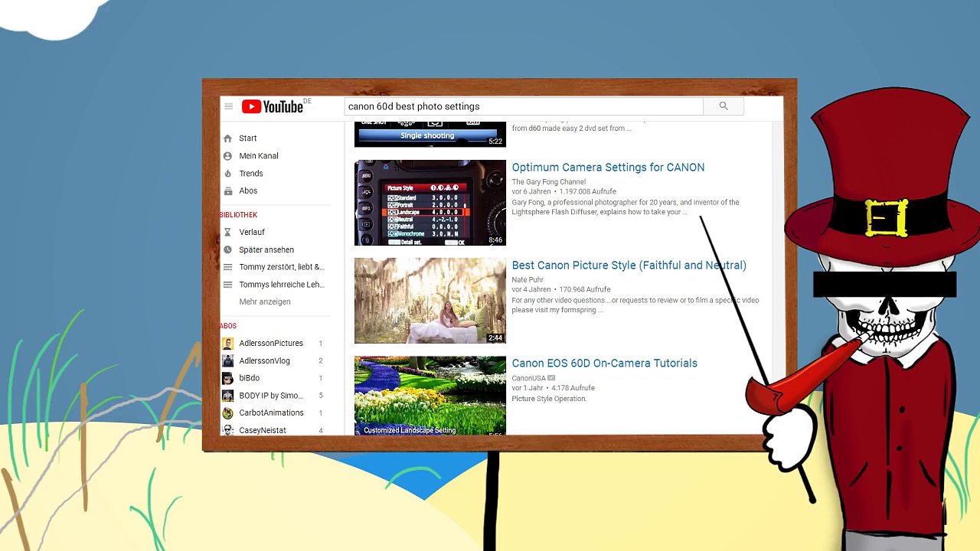
Task: Click the Gary Fong video thumbnail
Action: click(430, 203)
